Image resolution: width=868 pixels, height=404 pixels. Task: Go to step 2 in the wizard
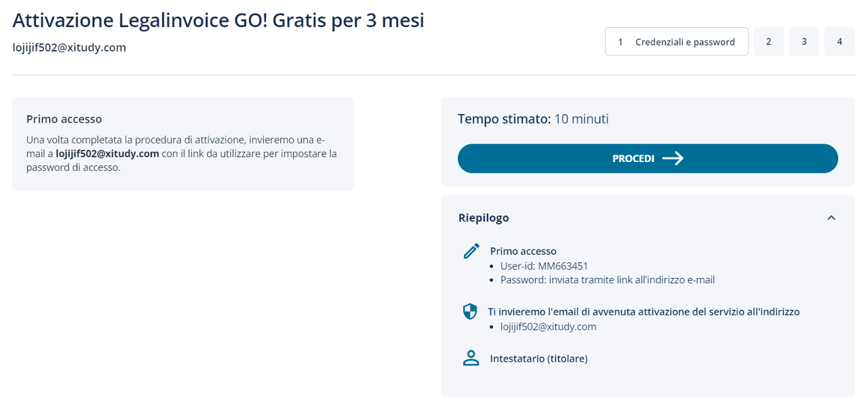[768, 41]
